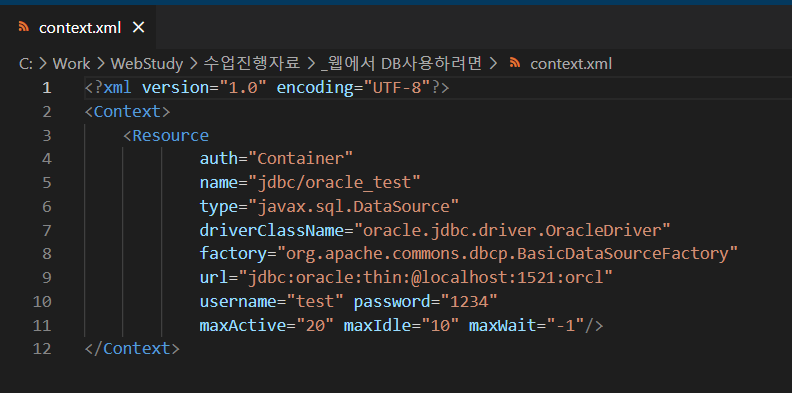Click the maxActive="20" attribute

(x=267, y=325)
